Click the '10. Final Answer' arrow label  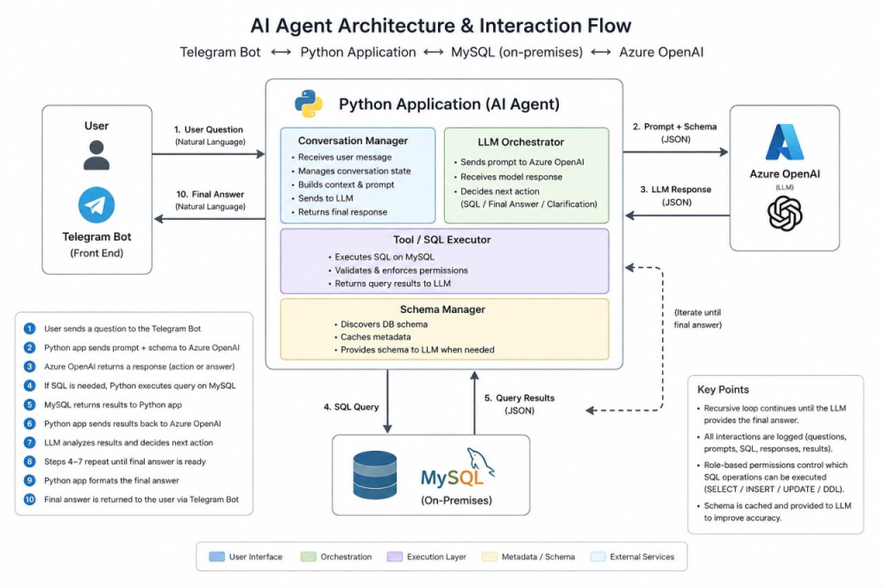(210, 194)
